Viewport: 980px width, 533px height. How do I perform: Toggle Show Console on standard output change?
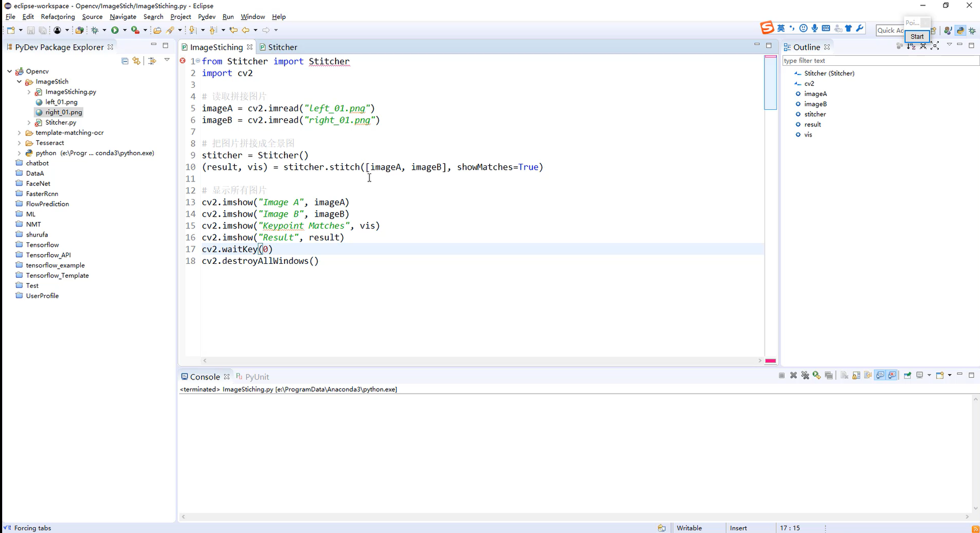pyautogui.click(x=880, y=375)
